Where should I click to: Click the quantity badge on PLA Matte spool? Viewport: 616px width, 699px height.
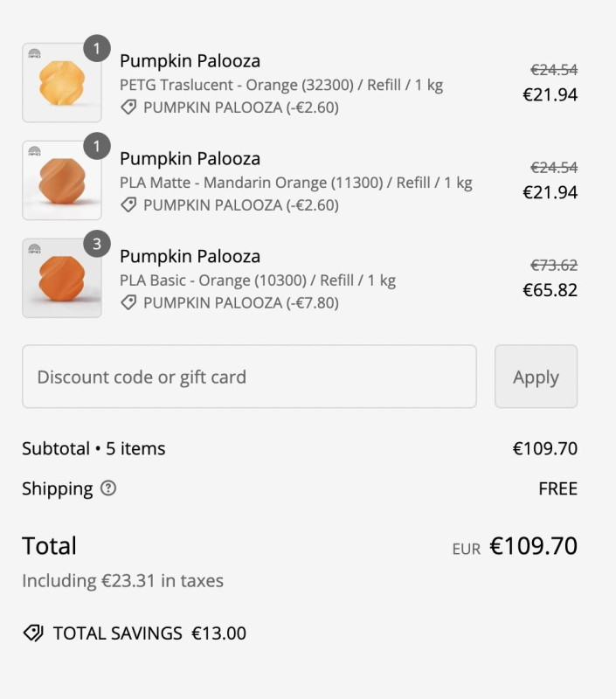(97, 146)
